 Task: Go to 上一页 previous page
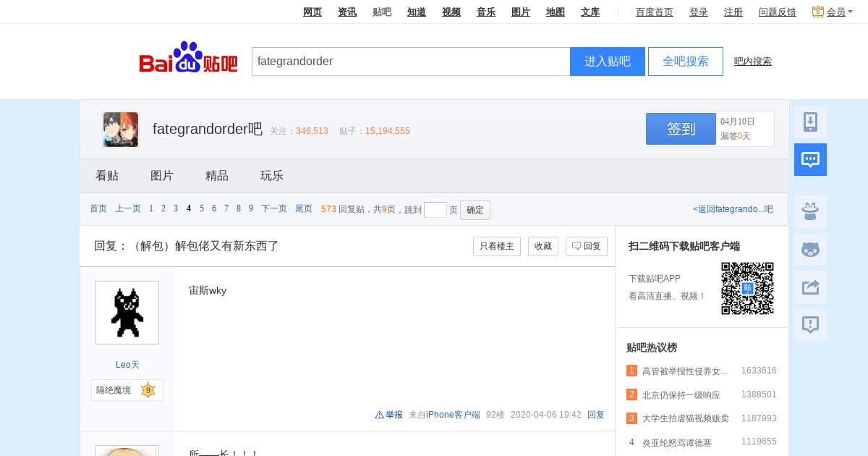pyautogui.click(x=128, y=209)
